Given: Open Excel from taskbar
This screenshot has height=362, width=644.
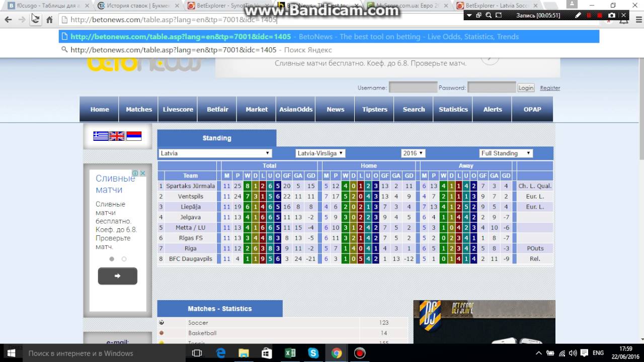Looking at the screenshot, I should (x=290, y=353).
